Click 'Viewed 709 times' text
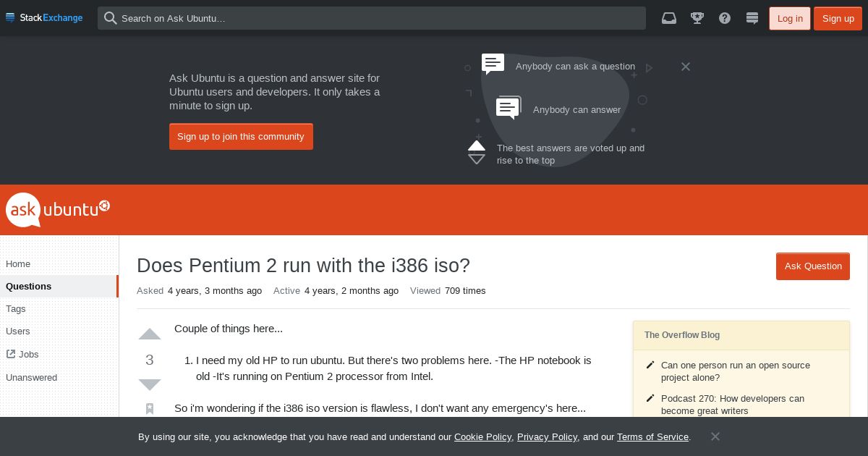Viewport: 868px width, 456px height. click(448, 290)
